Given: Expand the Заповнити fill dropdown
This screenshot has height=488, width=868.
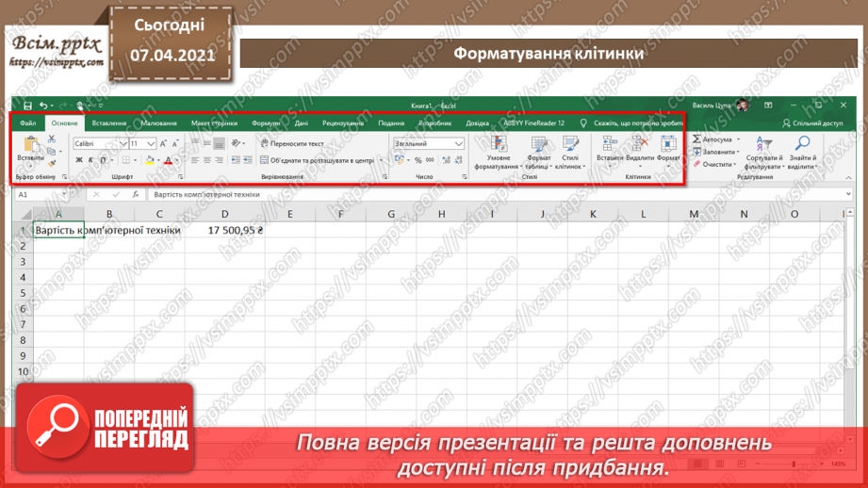Looking at the screenshot, I should coord(738,152).
